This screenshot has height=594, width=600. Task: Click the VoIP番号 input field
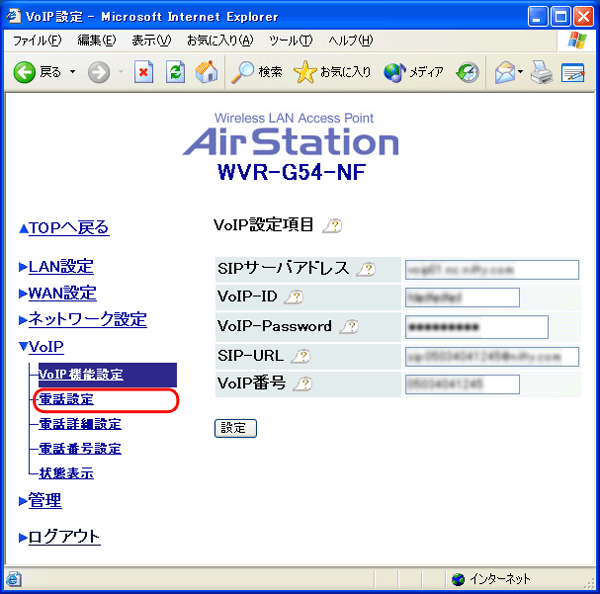[462, 384]
